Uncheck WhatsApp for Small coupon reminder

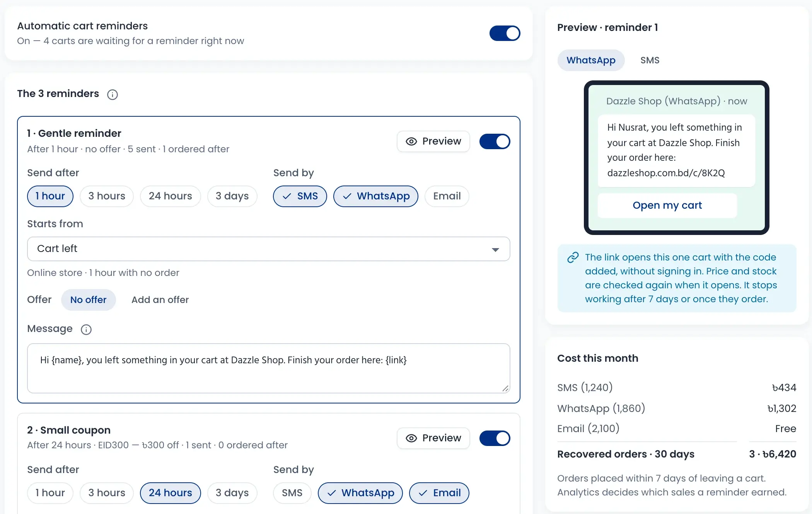pos(360,493)
